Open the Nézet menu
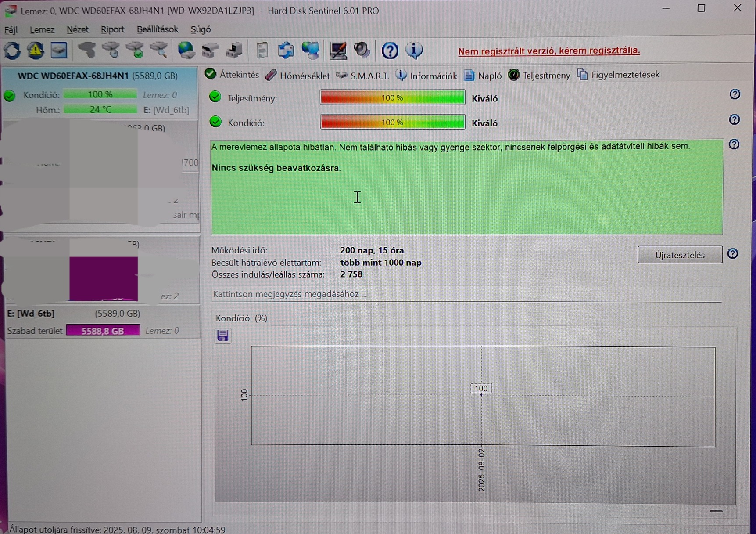The height and width of the screenshot is (534, 756). pyautogui.click(x=78, y=30)
